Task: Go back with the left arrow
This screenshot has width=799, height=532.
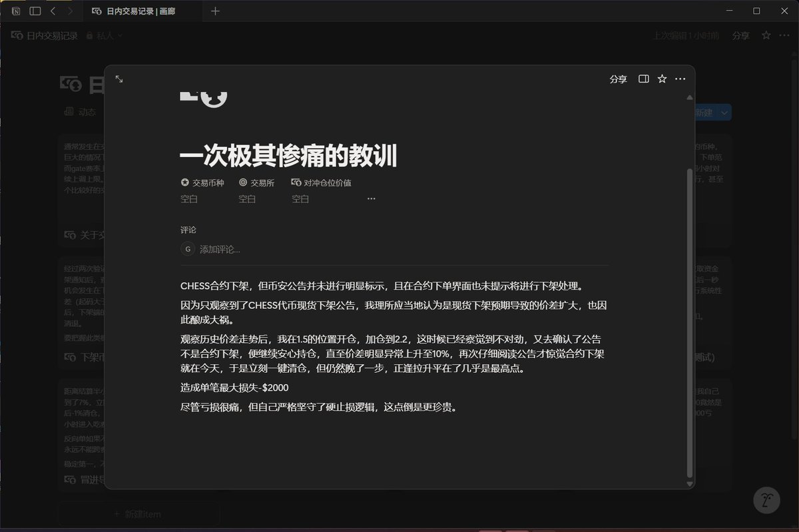Action: click(x=53, y=11)
